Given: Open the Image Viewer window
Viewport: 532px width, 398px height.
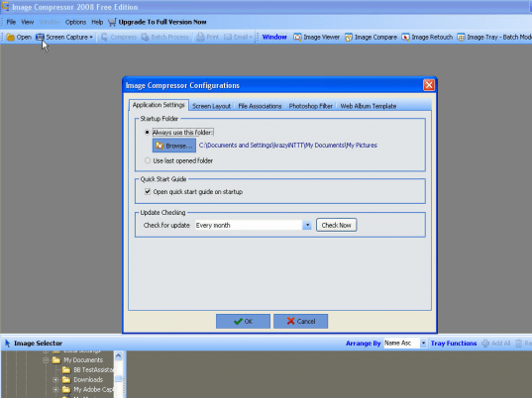Looking at the screenshot, I should (317, 37).
